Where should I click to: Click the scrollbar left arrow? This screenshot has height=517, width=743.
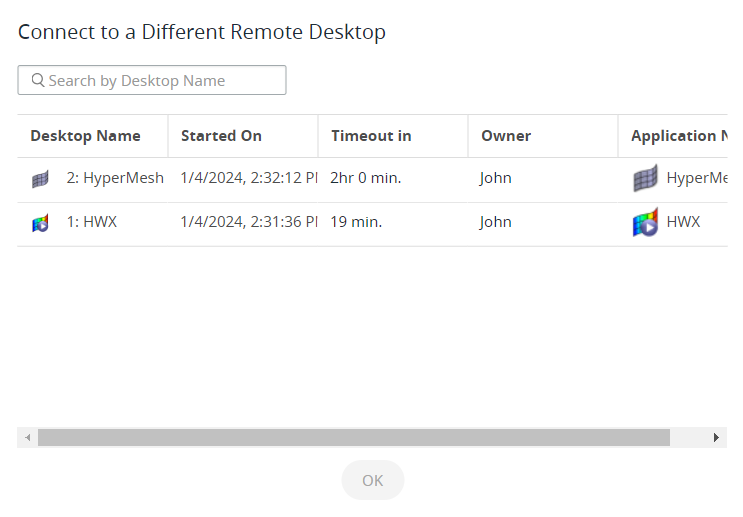click(28, 438)
